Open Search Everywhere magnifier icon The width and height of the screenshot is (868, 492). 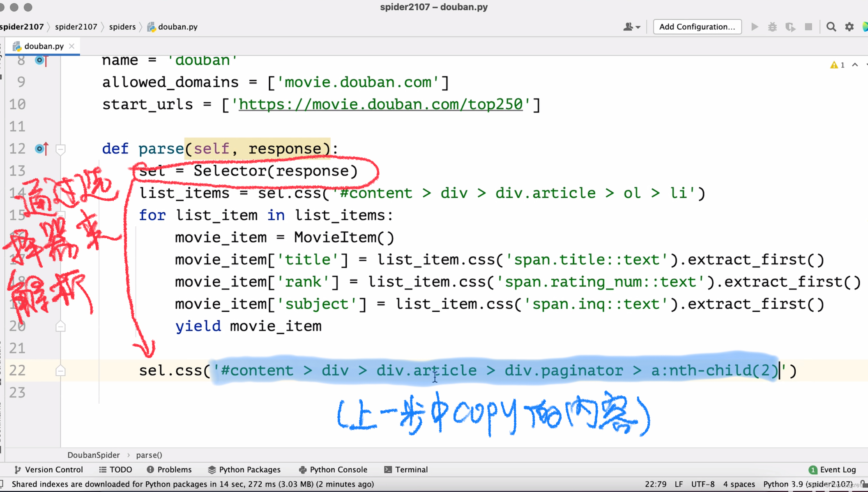coord(831,27)
